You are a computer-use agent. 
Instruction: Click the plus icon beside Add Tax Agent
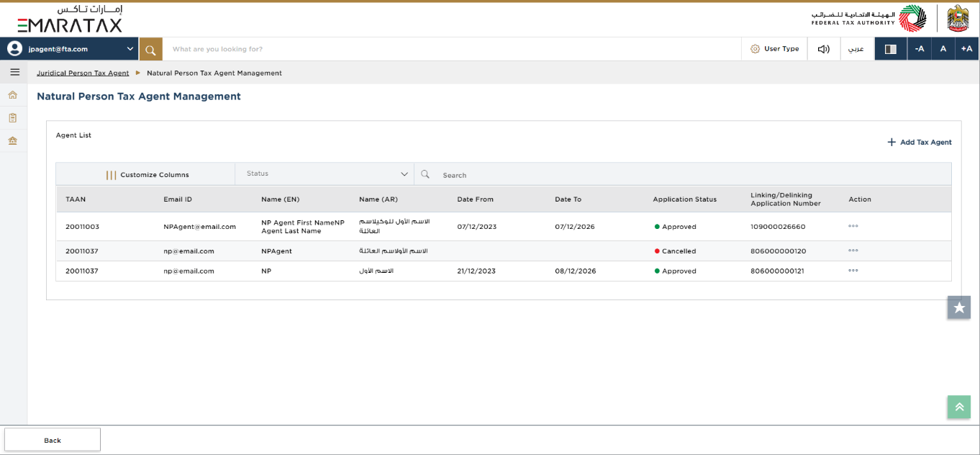coord(891,142)
